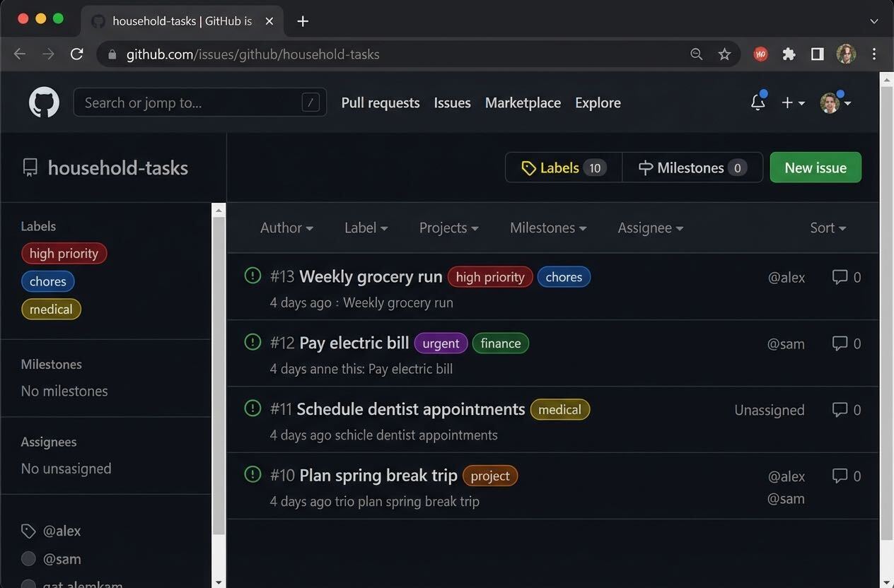894x588 pixels.
Task: Bookmark the page with the star icon
Action: click(724, 54)
